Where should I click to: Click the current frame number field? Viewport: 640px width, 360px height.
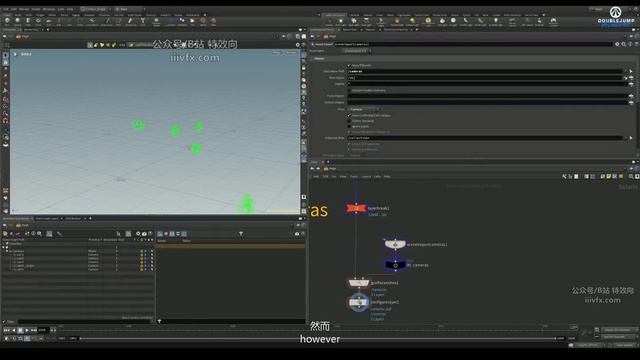[x=43, y=330]
